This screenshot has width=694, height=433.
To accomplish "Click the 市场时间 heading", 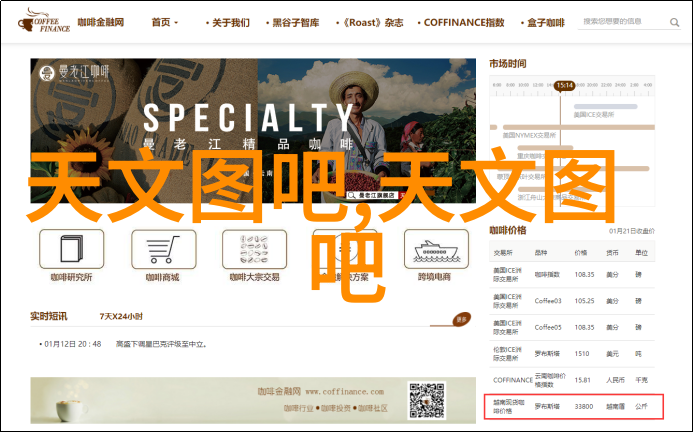I will (508, 64).
